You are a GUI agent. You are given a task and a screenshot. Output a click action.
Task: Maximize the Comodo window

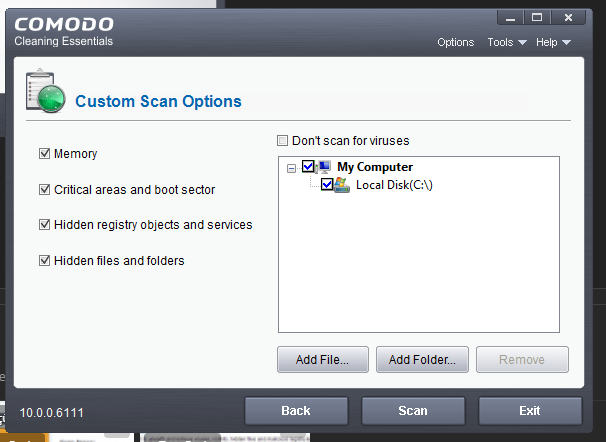pos(536,17)
